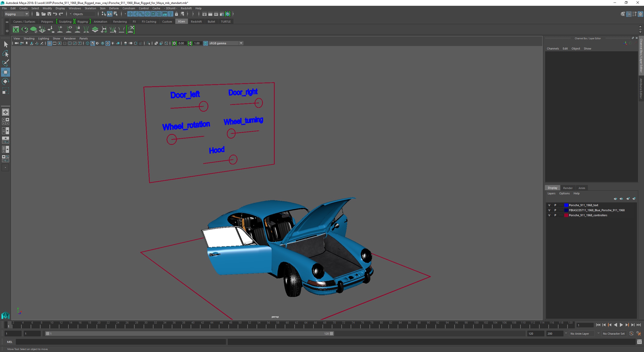Switch to the Polygons shelf tab
This screenshot has height=352, width=644.
click(x=47, y=22)
